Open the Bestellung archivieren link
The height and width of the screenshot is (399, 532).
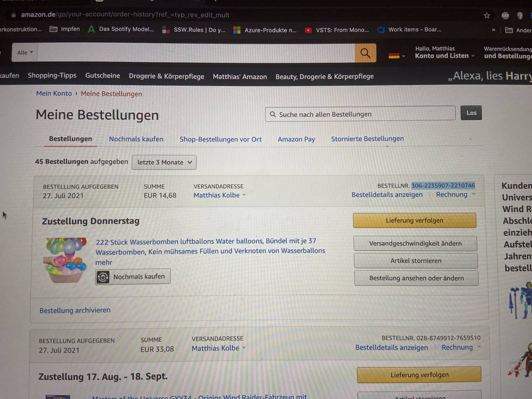(75, 310)
